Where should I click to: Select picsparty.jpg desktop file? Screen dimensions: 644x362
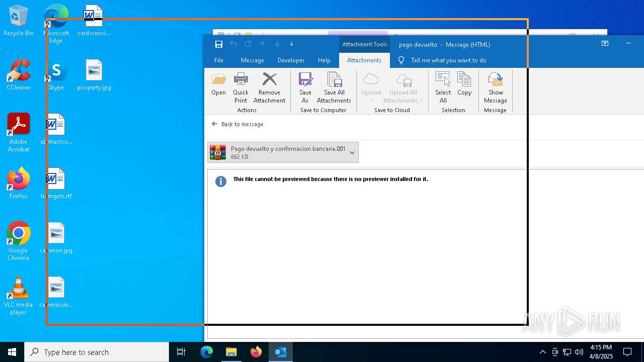point(94,75)
